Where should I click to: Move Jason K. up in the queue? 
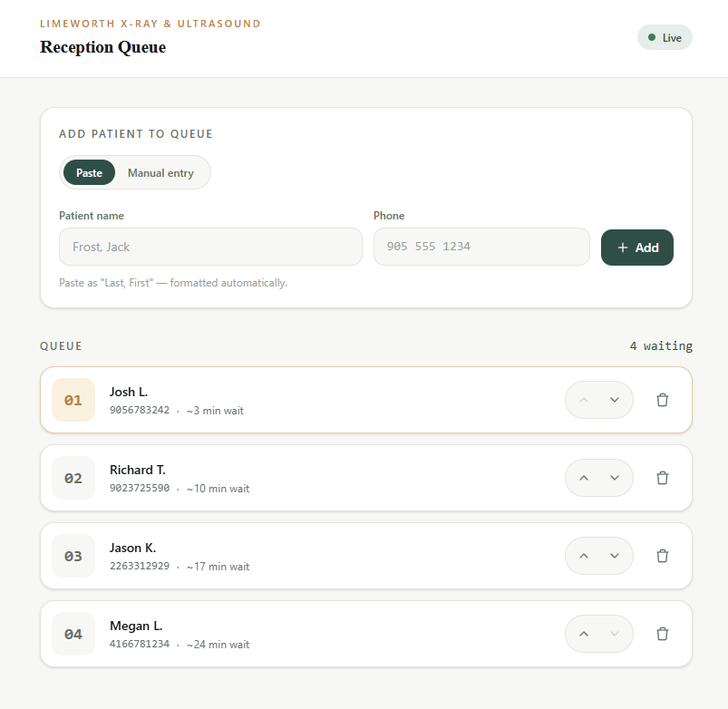(584, 556)
